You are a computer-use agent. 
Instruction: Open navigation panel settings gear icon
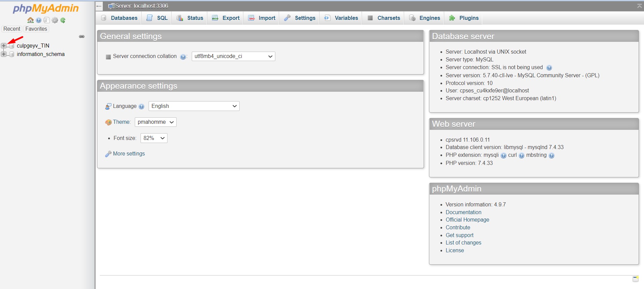pyautogui.click(x=55, y=20)
